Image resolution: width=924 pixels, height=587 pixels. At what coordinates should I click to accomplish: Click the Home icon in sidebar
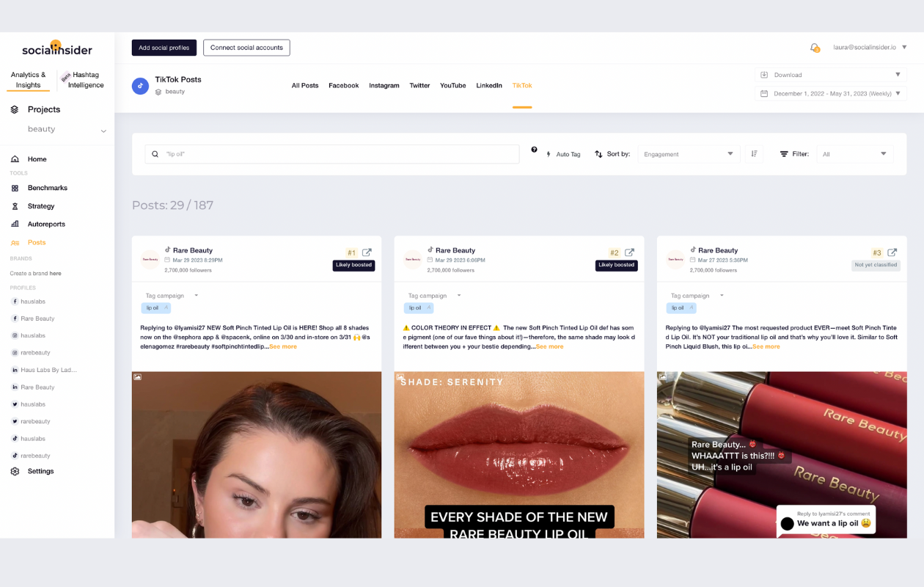click(15, 159)
